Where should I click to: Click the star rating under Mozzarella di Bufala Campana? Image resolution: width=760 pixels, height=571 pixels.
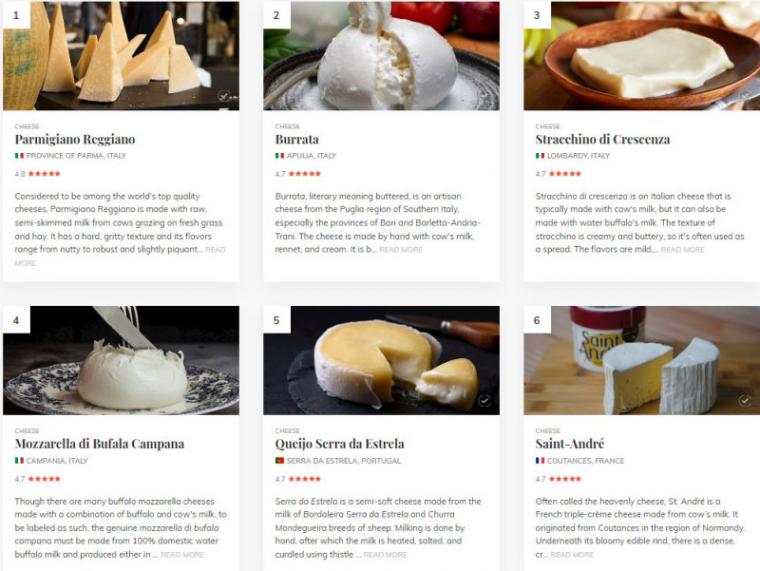(44, 479)
